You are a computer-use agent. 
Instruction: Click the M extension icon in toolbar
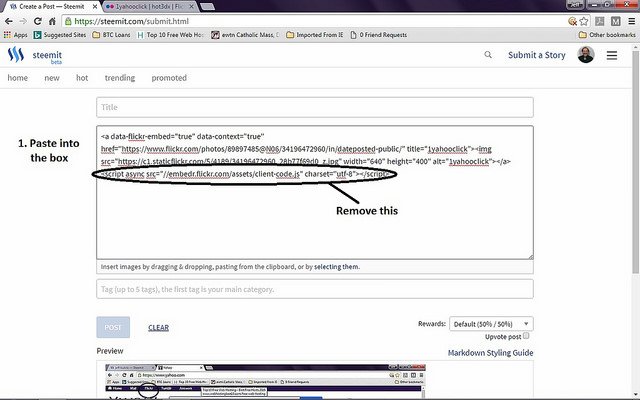[x=616, y=21]
